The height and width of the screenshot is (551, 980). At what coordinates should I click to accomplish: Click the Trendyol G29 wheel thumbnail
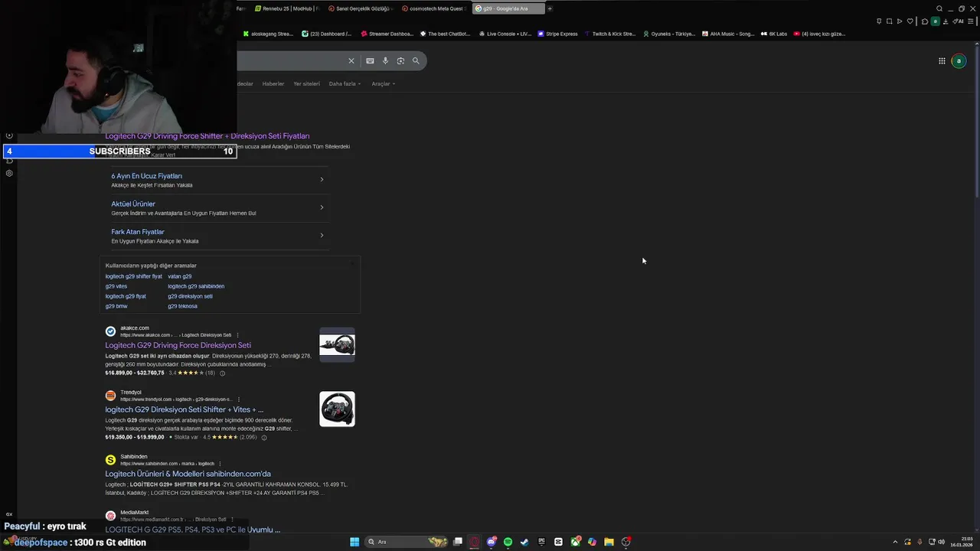click(337, 409)
